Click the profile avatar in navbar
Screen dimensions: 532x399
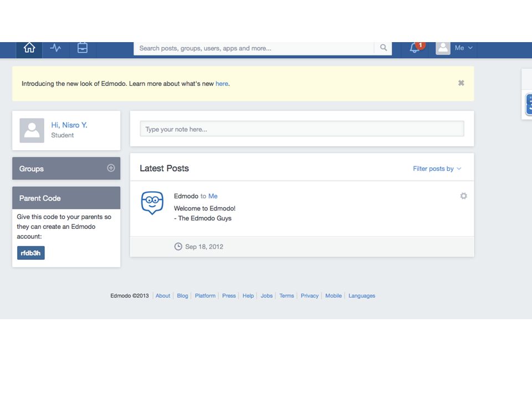pyautogui.click(x=443, y=48)
